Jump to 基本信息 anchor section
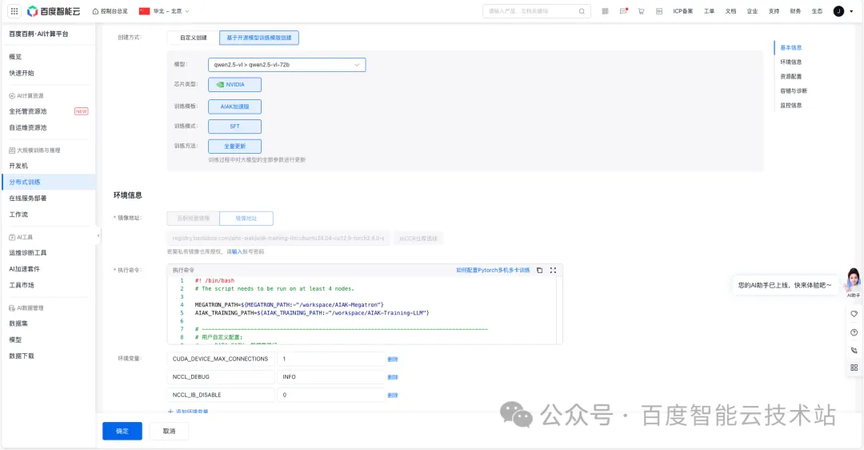 tap(791, 48)
